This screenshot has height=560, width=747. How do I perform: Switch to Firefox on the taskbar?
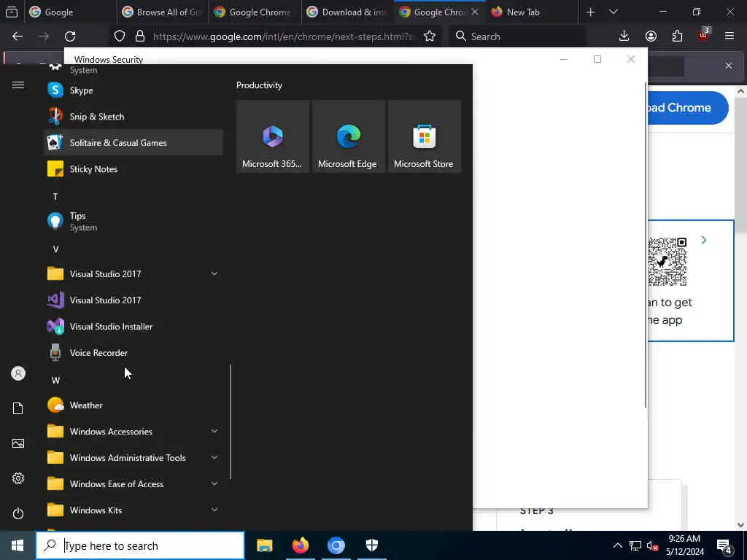300,545
